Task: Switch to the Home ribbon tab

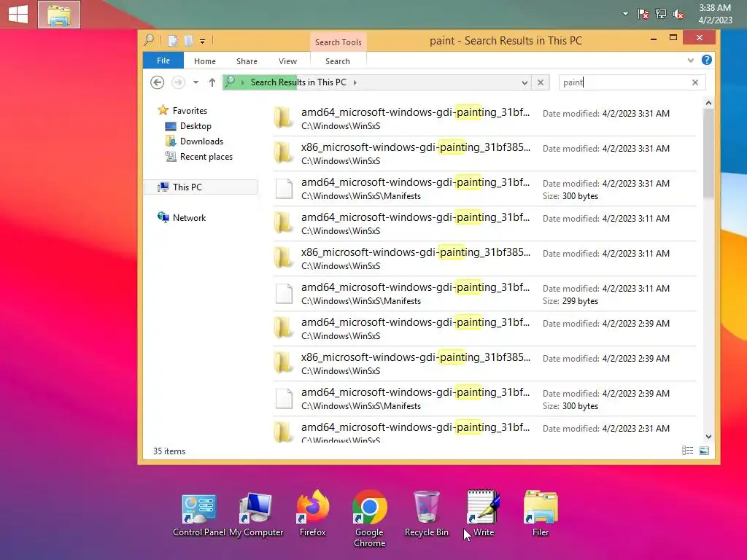Action: 205,61
